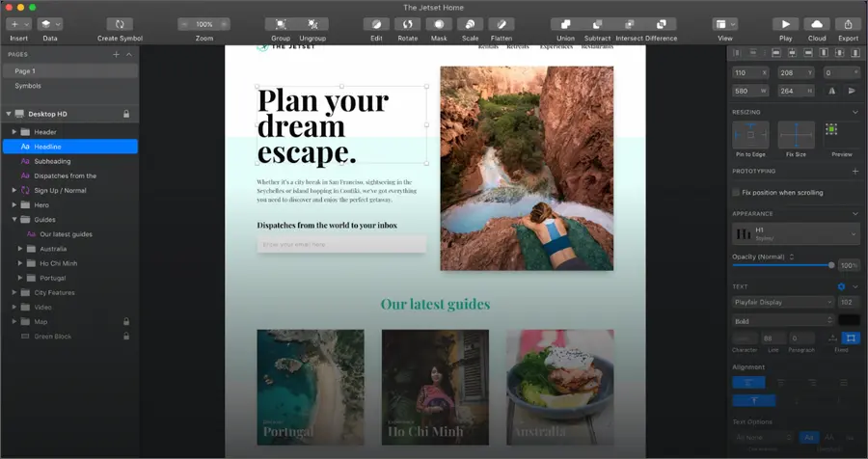This screenshot has height=459, width=868.
Task: Flip the layer vertically
Action: [x=852, y=91]
